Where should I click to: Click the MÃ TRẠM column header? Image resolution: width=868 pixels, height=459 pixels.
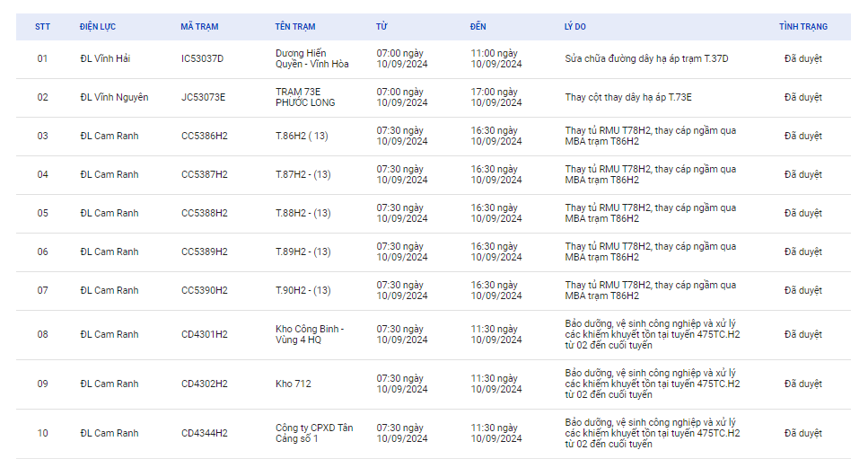(x=199, y=27)
